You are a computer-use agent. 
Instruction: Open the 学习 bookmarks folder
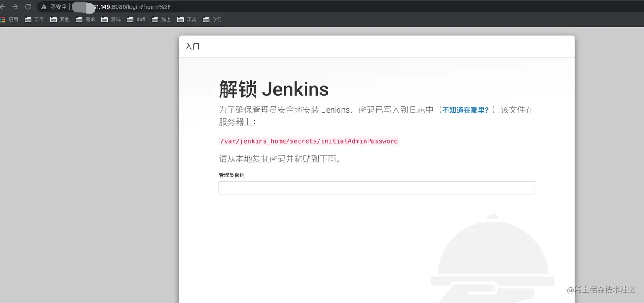tap(212, 19)
